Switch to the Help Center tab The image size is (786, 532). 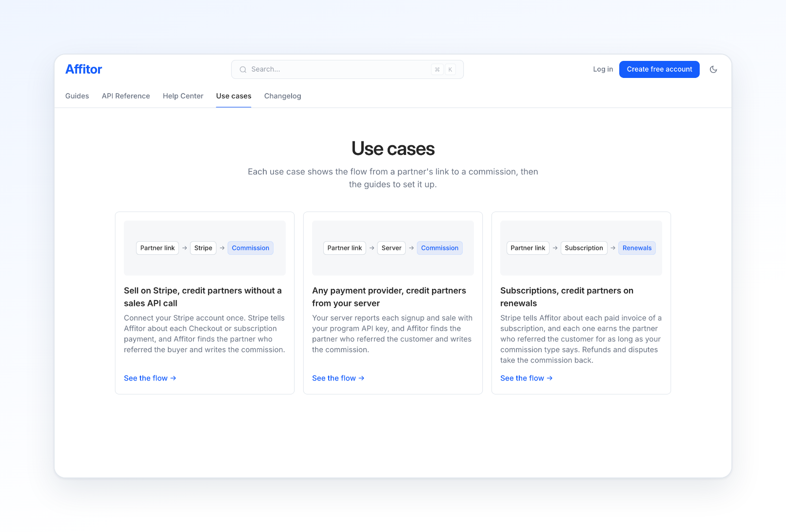(x=183, y=96)
